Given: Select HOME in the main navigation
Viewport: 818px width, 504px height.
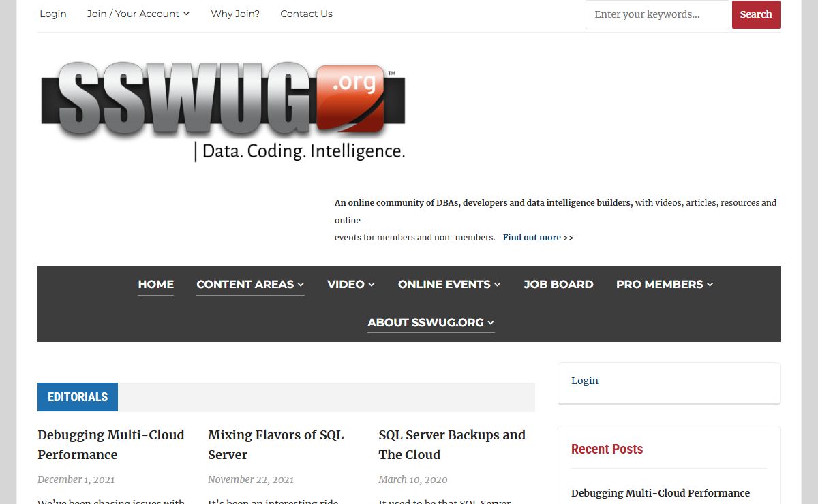Looking at the screenshot, I should 155,285.
